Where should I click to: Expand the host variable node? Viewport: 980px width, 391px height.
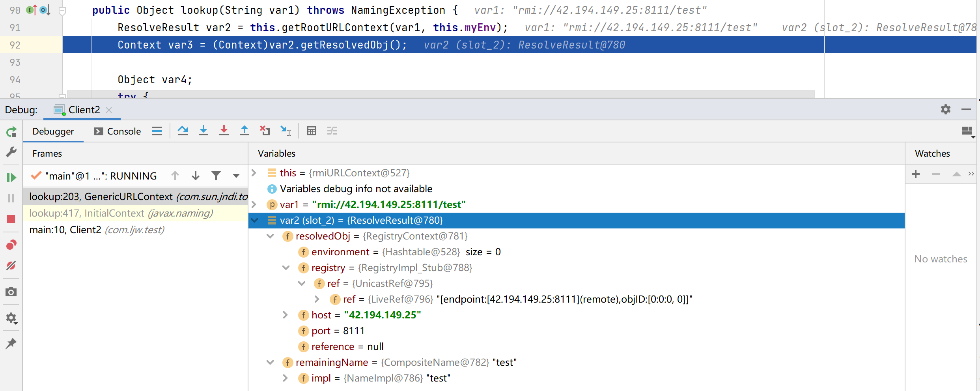285,315
